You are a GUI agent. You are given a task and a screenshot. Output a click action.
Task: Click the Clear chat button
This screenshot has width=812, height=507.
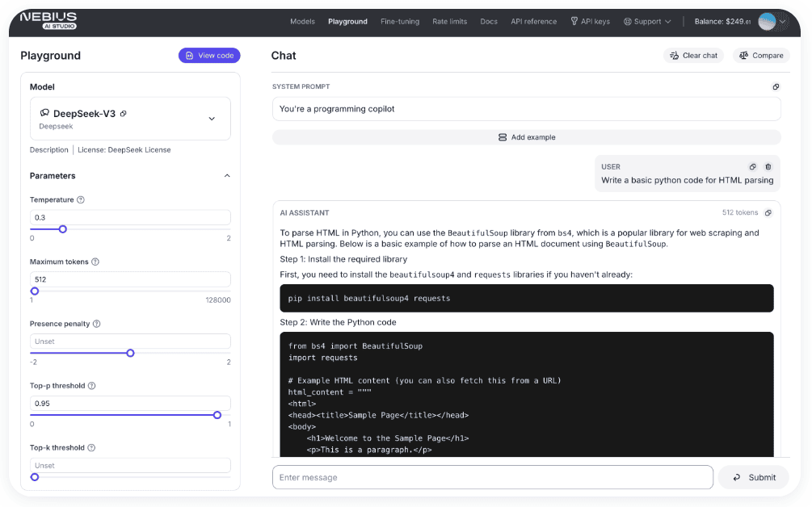(x=693, y=56)
